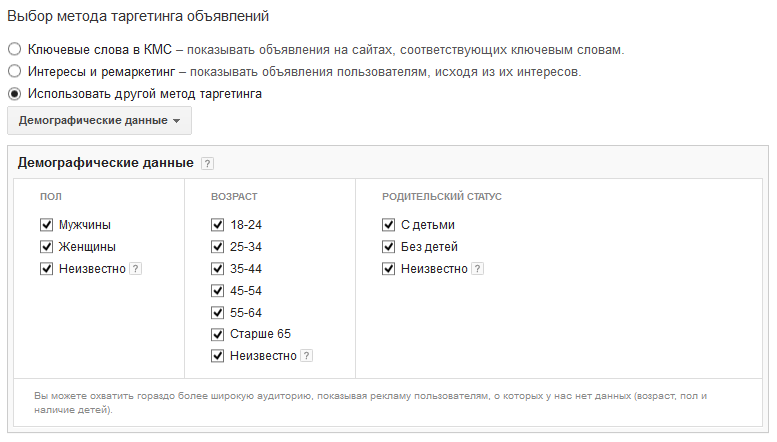Uncheck the Старше 65 checkbox

click(218, 334)
